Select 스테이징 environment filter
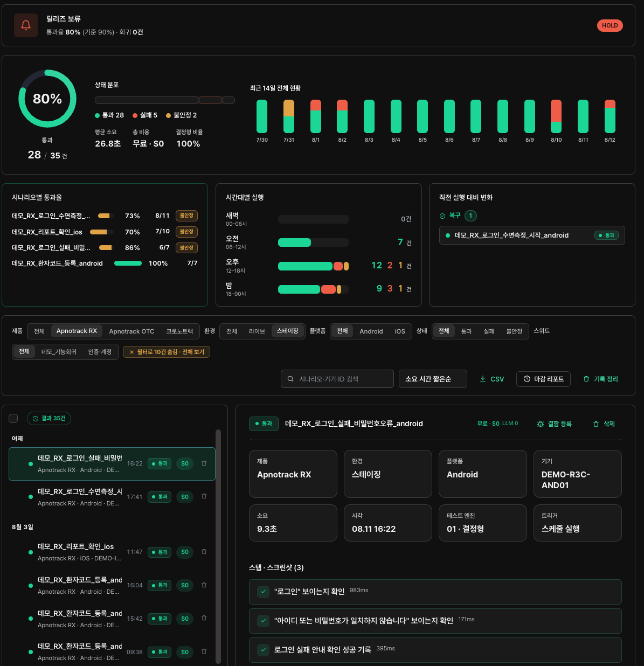 point(288,331)
